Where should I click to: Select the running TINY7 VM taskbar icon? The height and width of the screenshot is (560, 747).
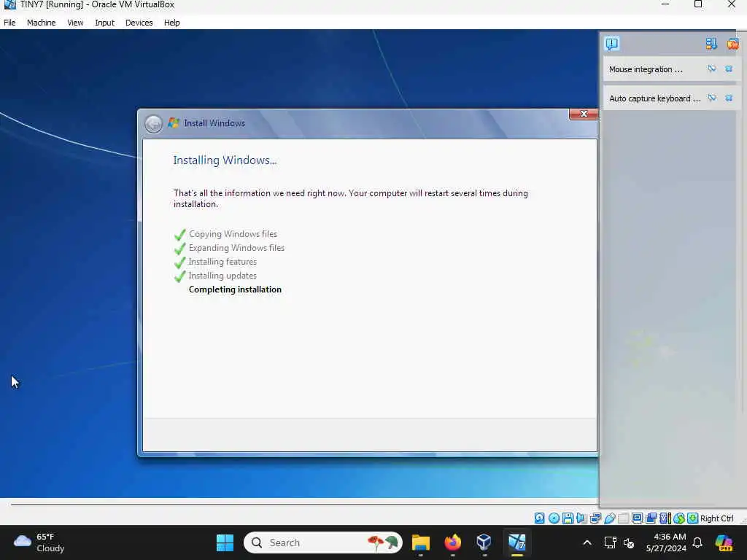click(517, 542)
